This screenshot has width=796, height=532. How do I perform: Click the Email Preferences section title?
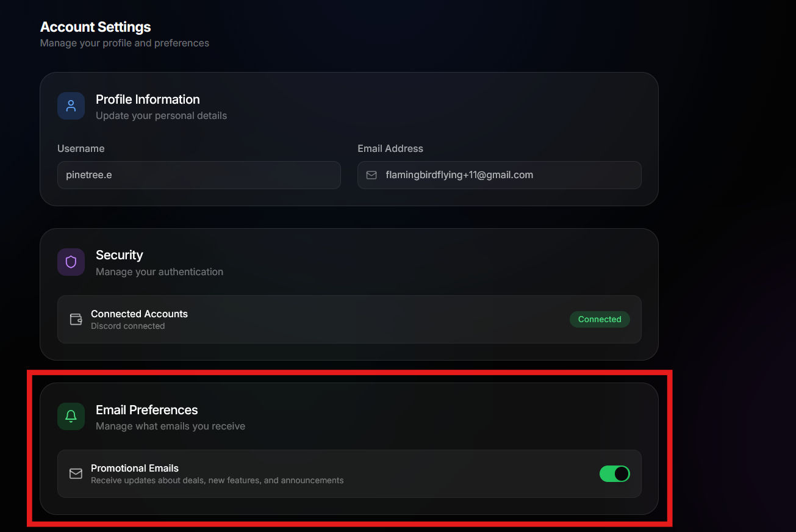click(x=147, y=410)
